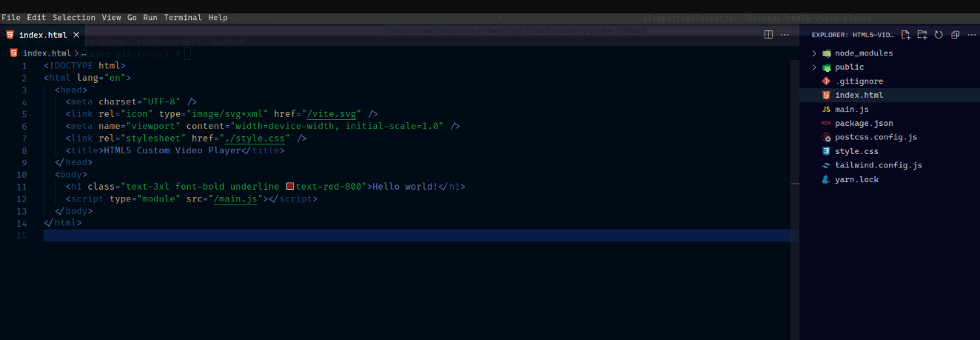Open the Help menu
Screen dimensions: 980x340
click(218, 18)
